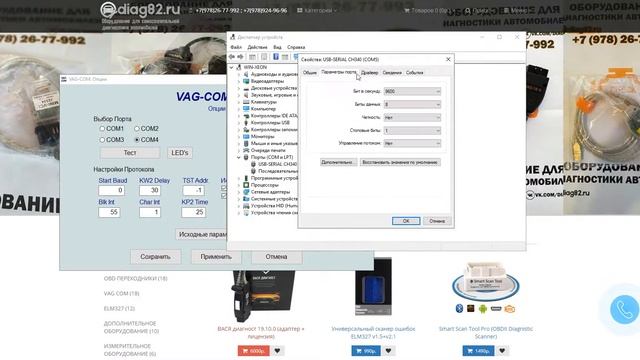
Task: Click the USB-SERIAL CH340 port icon
Action: [x=253, y=164]
